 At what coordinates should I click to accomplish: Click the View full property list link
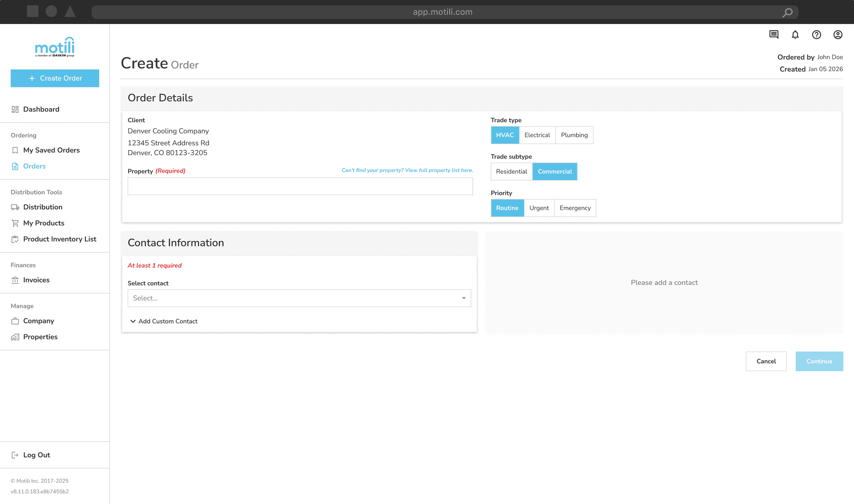[x=407, y=170]
